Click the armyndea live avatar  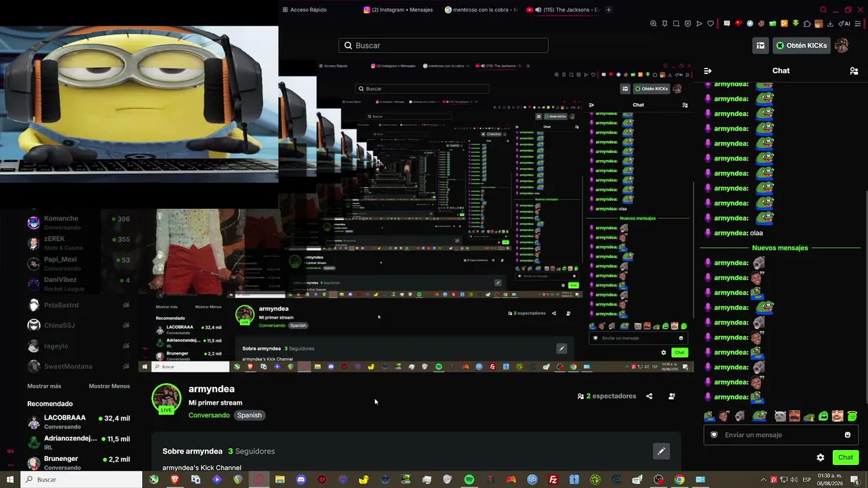point(166,399)
